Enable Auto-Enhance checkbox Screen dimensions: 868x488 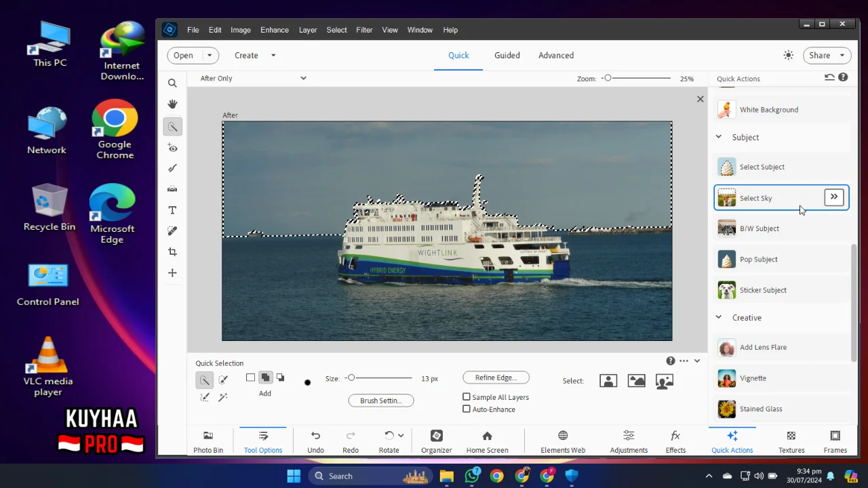[x=467, y=409]
